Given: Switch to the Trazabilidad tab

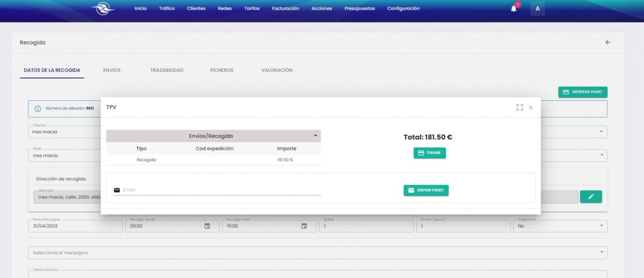Looking at the screenshot, I should (x=166, y=70).
